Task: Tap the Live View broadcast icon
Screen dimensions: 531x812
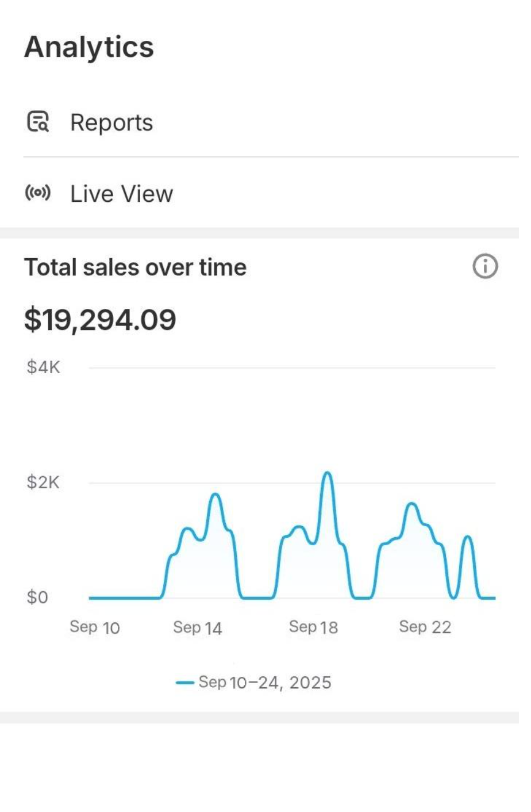Action: 37,193
